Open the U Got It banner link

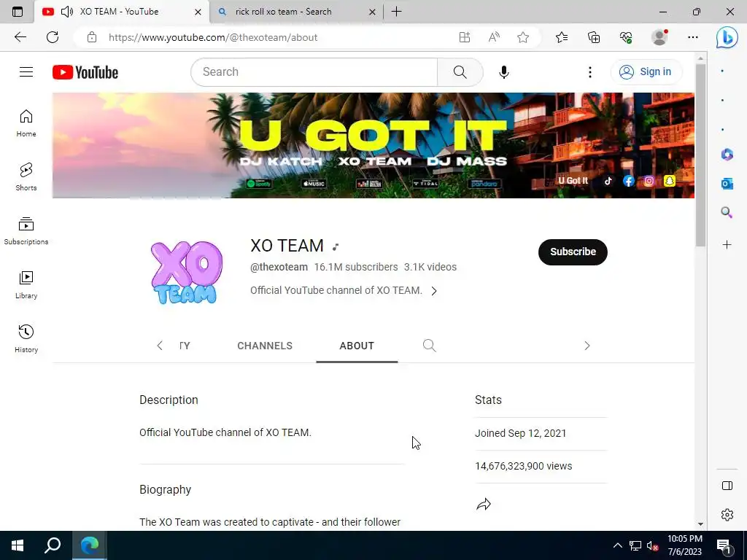tap(573, 181)
